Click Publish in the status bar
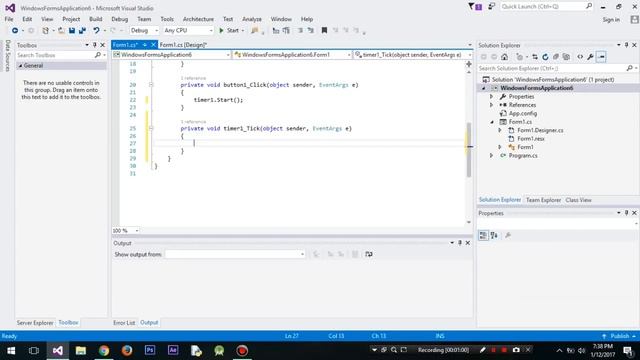The width and height of the screenshot is (640, 360). point(620,336)
